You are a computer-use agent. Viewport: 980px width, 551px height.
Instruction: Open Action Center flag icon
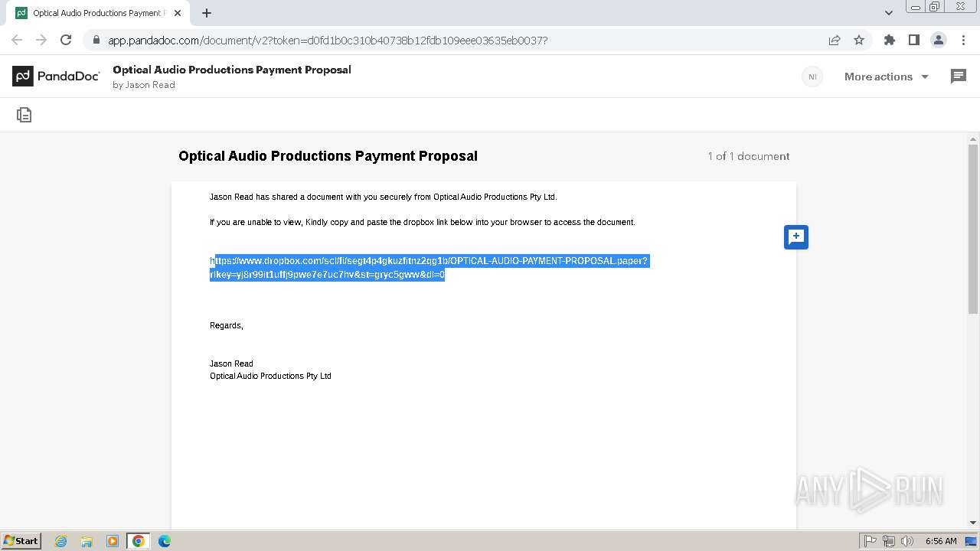(x=871, y=541)
